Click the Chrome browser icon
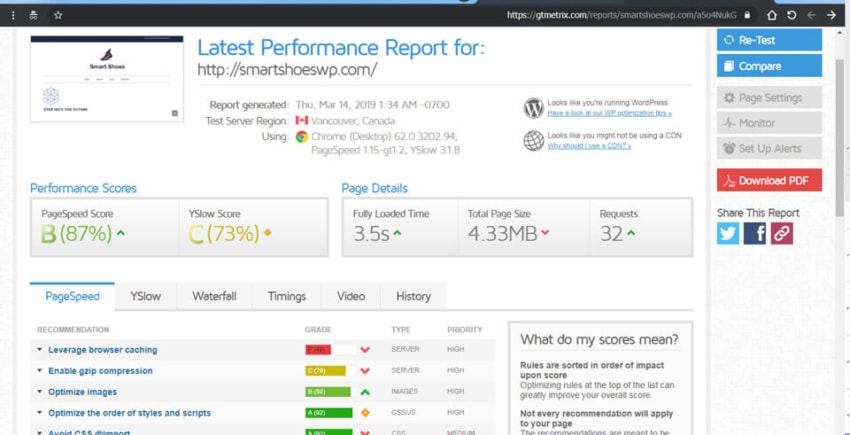Viewport: 850px width, 435px height. [x=302, y=137]
